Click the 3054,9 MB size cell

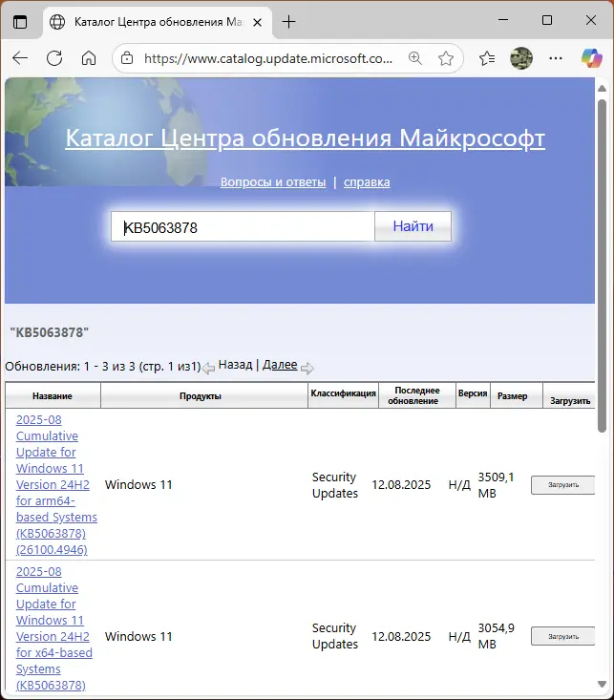[x=496, y=636]
